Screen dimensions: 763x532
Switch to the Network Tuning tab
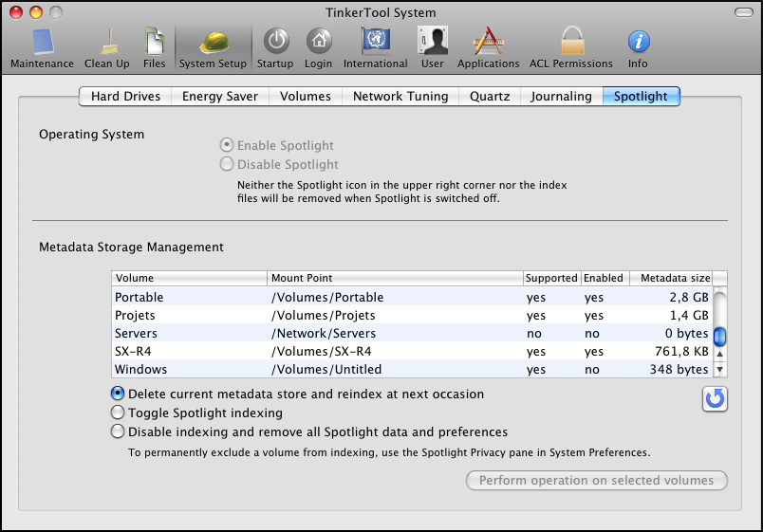click(400, 96)
